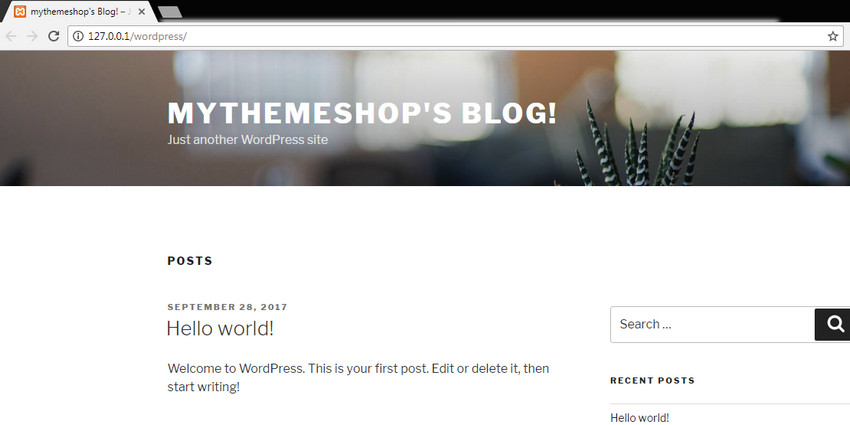Click the succulent plant in header image
The height and width of the screenshot is (425, 850).
click(637, 145)
